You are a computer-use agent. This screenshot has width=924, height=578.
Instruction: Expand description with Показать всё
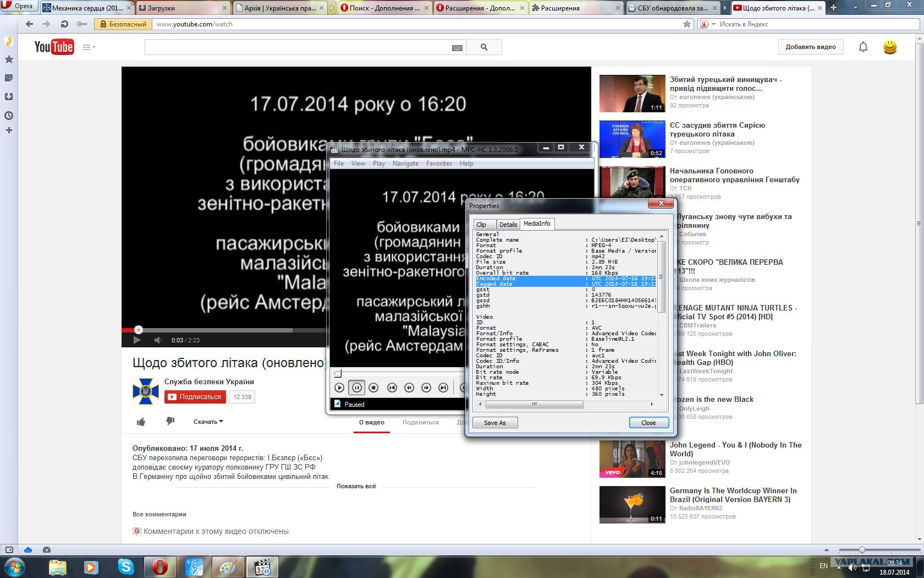(356, 486)
